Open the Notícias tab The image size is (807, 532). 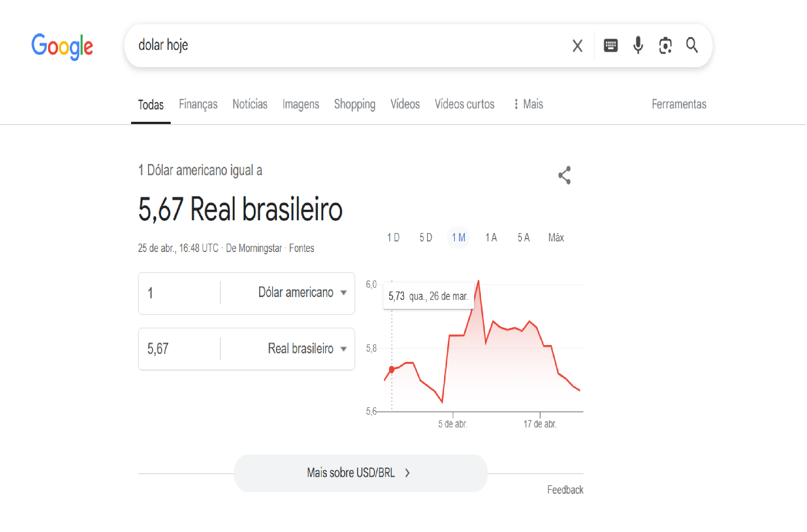pos(250,104)
